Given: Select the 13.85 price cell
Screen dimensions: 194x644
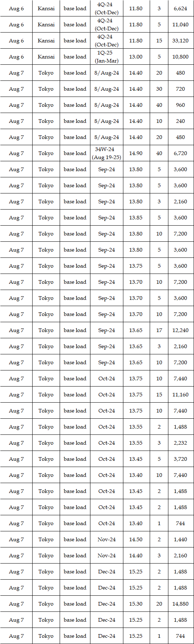Looking at the screenshot, I should (136, 218).
